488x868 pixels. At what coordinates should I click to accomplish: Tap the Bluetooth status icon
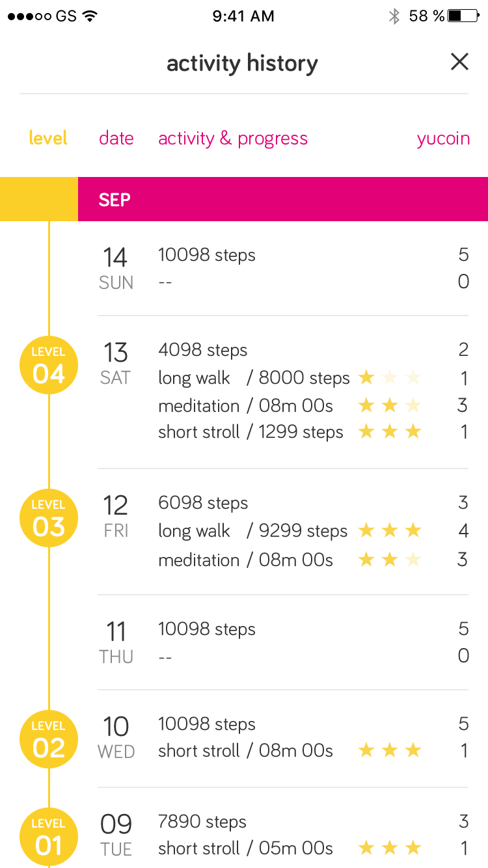click(394, 16)
